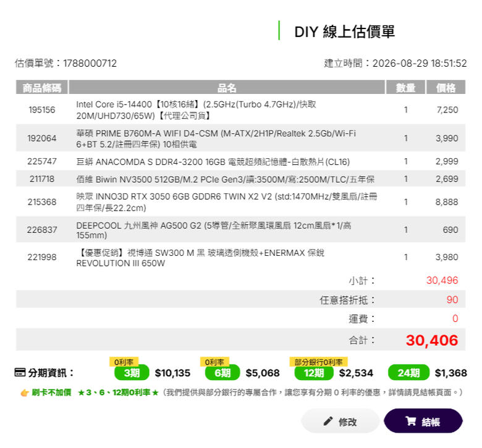
Task: Click the 運費 shipping value 0
Action: [x=455, y=319]
